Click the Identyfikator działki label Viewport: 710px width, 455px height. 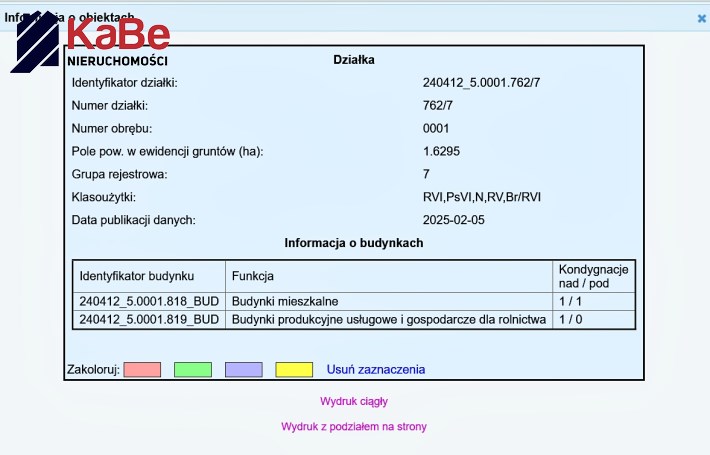point(125,83)
